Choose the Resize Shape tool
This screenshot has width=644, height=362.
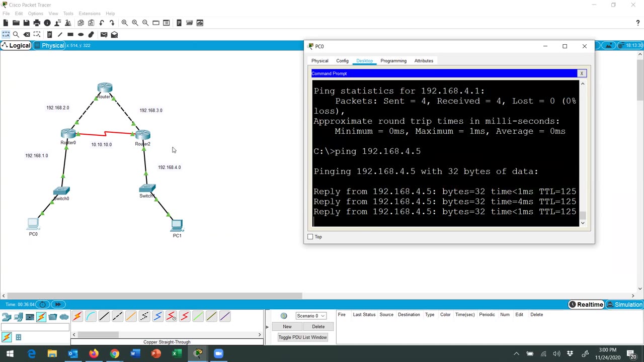click(x=37, y=35)
